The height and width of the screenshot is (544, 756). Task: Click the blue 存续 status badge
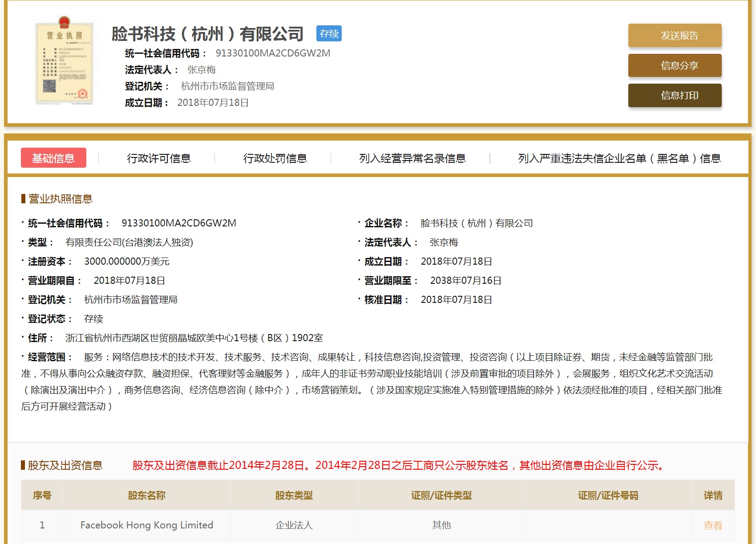(x=329, y=33)
